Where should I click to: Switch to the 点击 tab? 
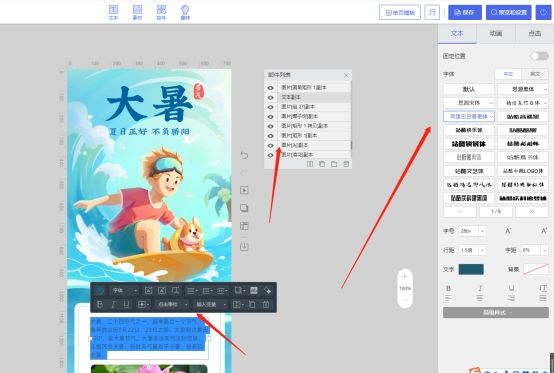[535, 33]
